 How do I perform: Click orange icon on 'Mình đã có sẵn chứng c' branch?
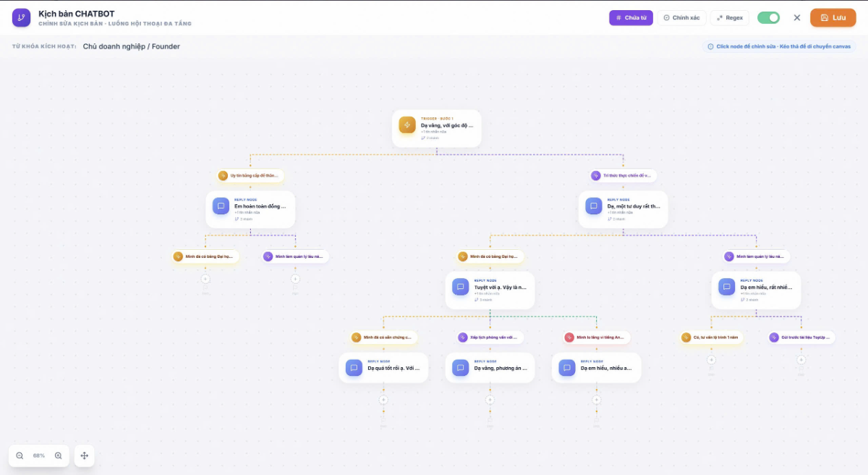click(x=357, y=337)
